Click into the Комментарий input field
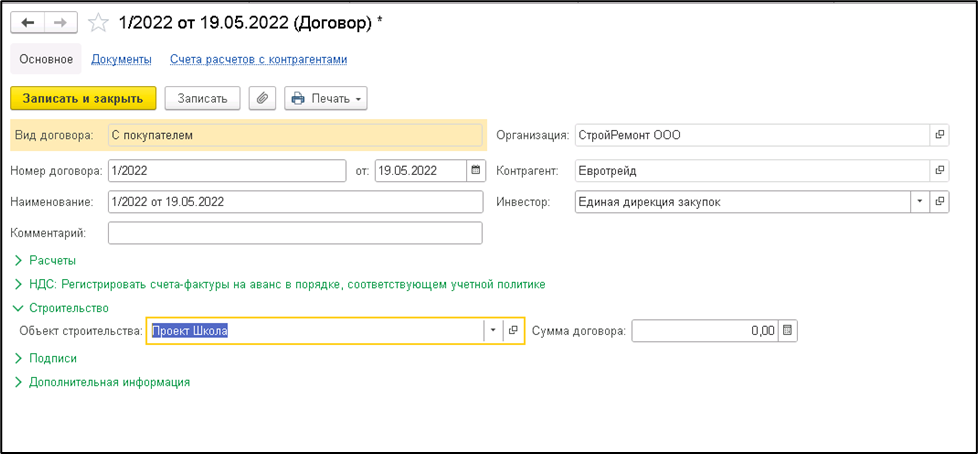978x454 pixels. (294, 233)
